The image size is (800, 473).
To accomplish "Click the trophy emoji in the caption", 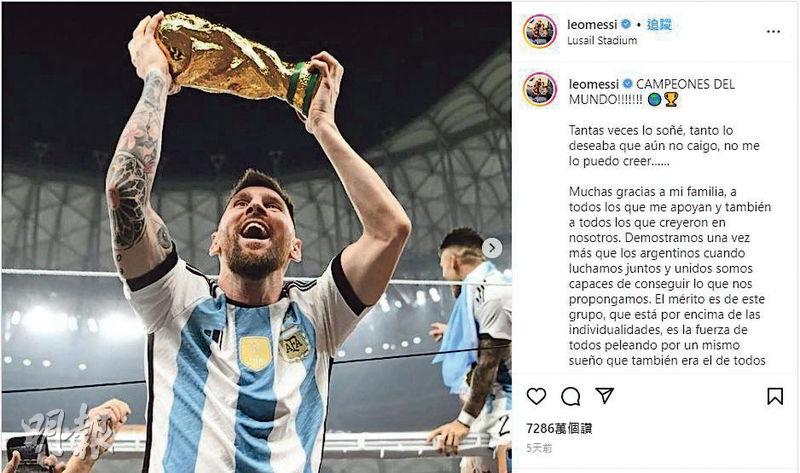I will [x=670, y=99].
